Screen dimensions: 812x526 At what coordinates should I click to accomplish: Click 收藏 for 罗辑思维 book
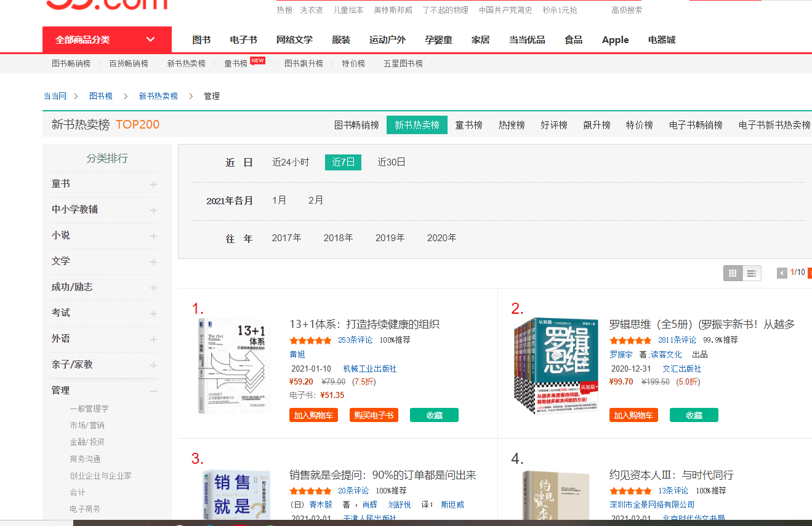pyautogui.click(x=694, y=415)
